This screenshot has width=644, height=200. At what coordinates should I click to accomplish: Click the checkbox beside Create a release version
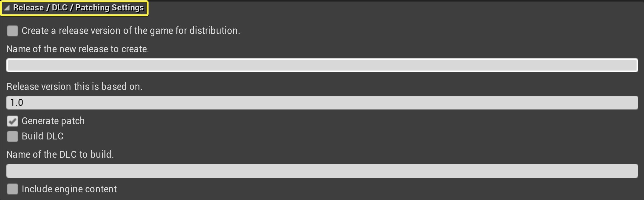(x=12, y=31)
